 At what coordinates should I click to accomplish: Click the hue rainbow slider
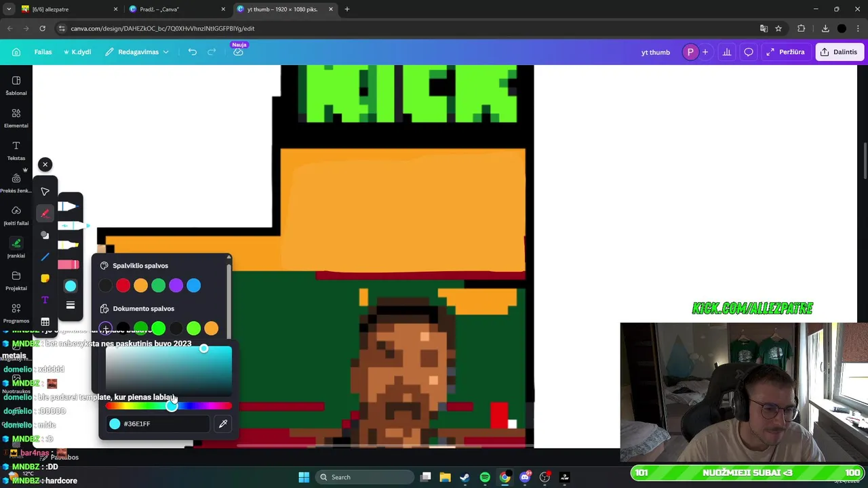coord(168,406)
